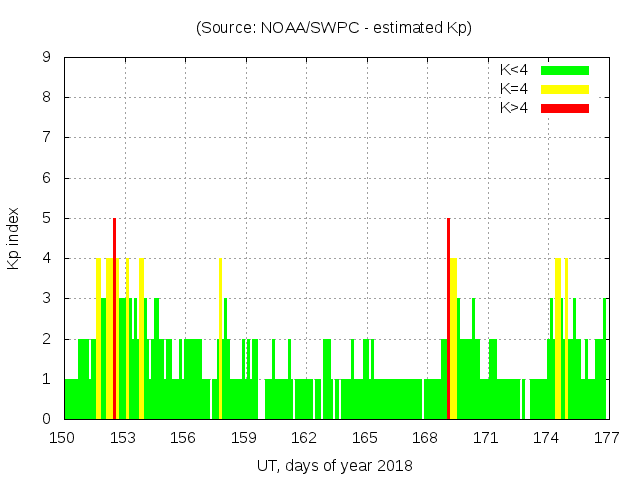Click the x-axis tick label 171
The image size is (640, 480).
pos(486,438)
